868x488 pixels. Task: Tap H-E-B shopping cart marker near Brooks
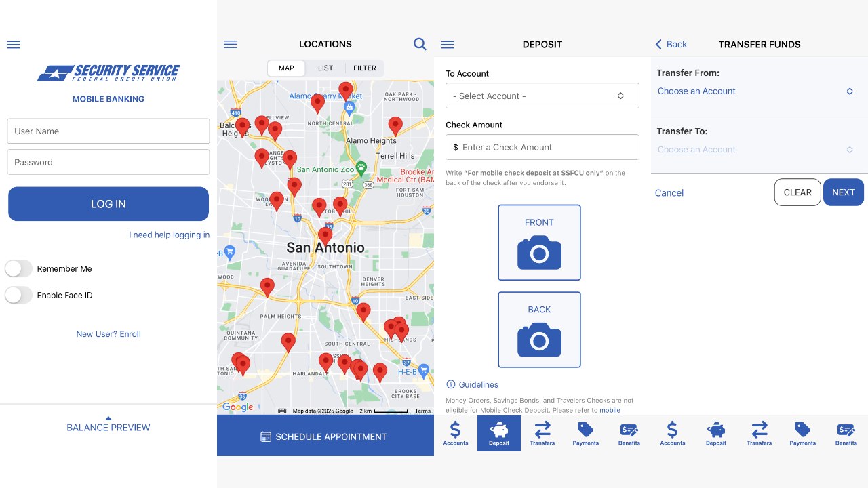424,370
